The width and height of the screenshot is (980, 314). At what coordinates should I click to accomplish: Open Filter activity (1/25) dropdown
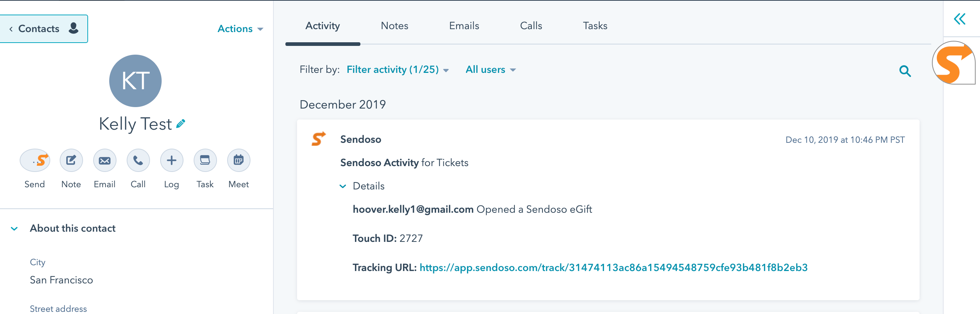coord(397,70)
